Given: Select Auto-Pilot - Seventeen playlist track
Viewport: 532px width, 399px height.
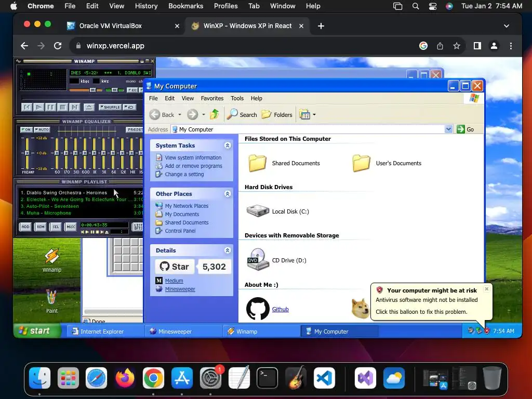Looking at the screenshot, I should coord(82,206).
